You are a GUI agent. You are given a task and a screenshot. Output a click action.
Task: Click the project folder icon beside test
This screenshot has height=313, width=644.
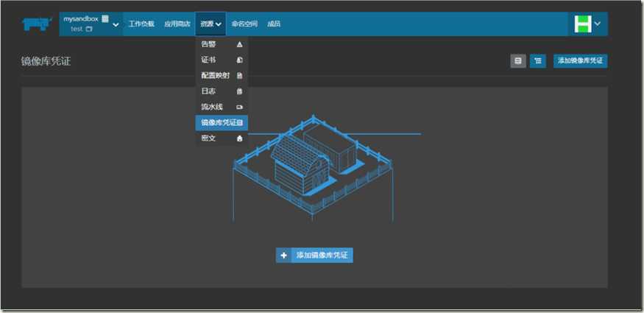[89, 29]
